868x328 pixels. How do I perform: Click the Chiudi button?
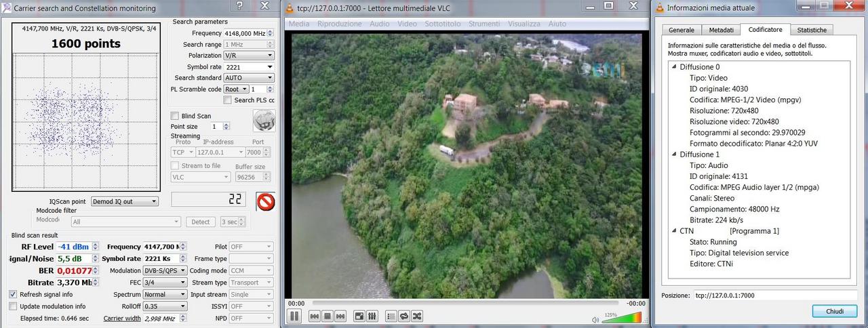coord(835,311)
